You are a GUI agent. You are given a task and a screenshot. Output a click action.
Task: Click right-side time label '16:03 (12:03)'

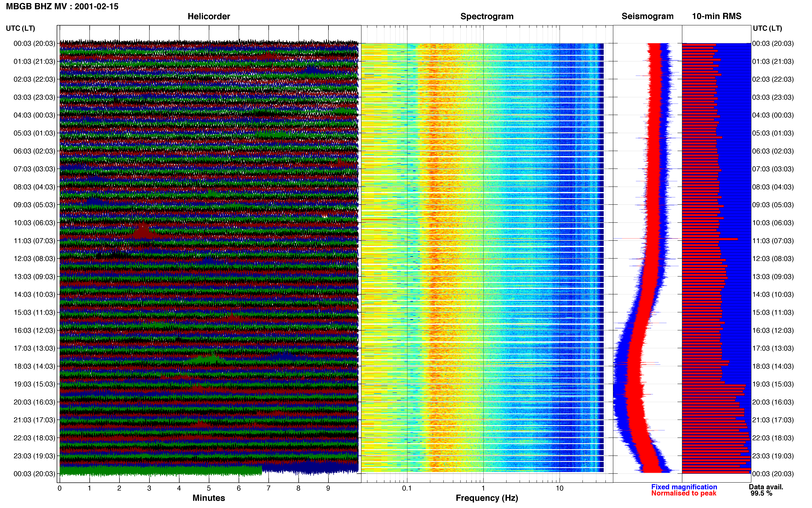pyautogui.click(x=773, y=330)
